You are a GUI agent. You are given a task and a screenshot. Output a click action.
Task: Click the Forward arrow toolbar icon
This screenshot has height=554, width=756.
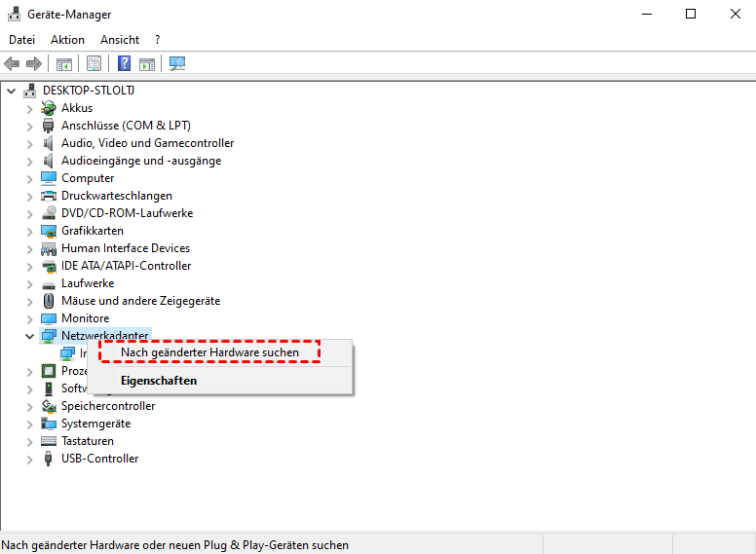click(x=34, y=63)
